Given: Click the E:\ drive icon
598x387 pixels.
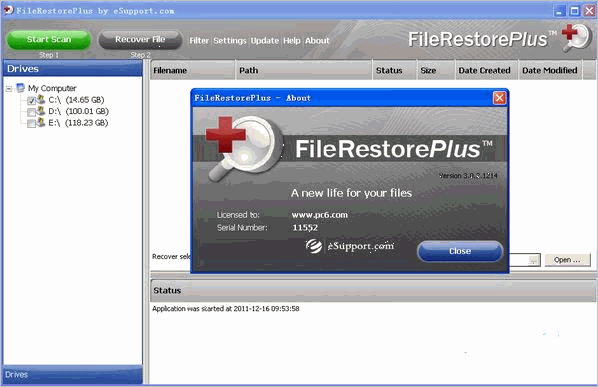Looking at the screenshot, I should pos(41,122).
